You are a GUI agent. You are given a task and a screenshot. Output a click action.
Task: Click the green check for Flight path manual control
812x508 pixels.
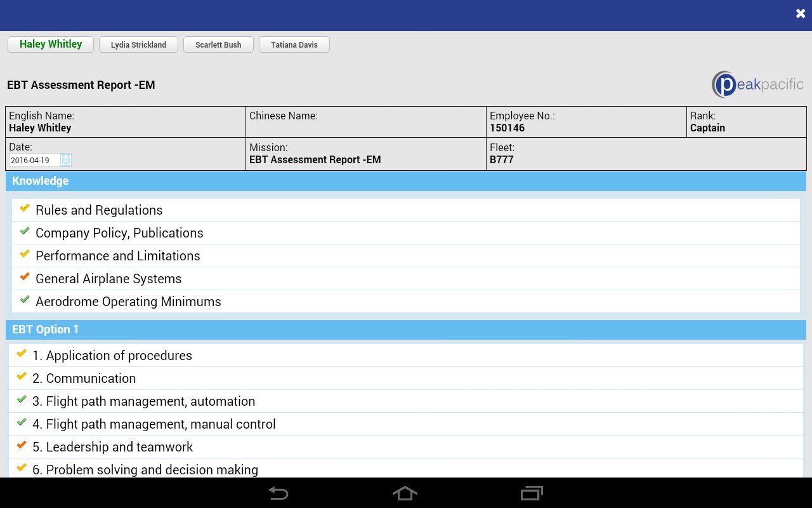(22, 422)
